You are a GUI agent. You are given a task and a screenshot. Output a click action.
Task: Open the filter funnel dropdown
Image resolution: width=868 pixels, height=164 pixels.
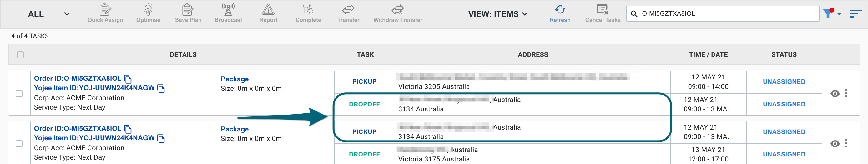coord(832,13)
